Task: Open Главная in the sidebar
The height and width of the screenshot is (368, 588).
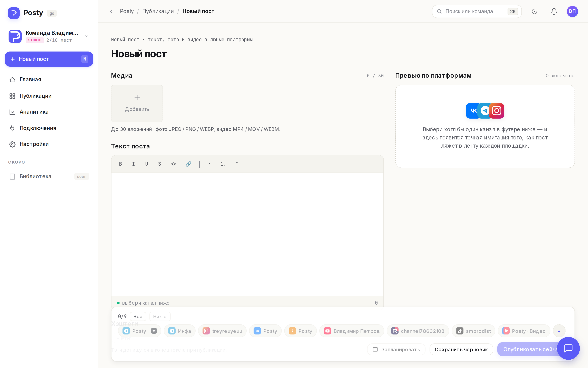Action: point(49,80)
